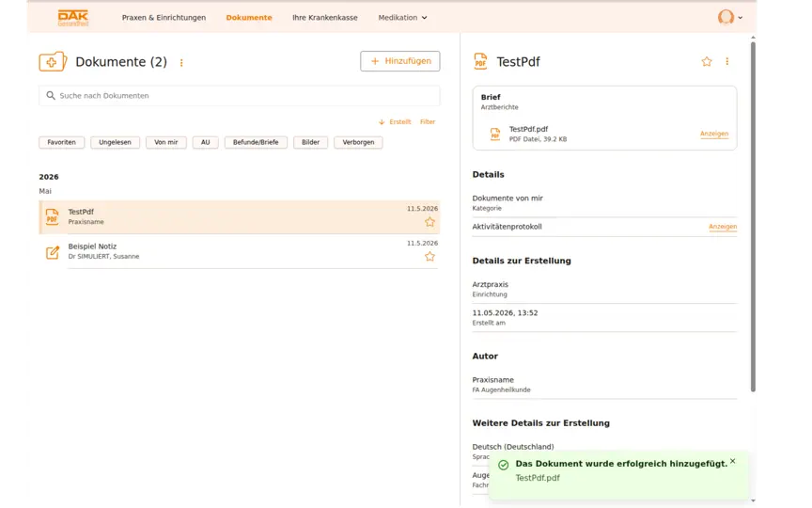Click the green checkmark icon in the success notification
This screenshot has width=812, height=508.
pyautogui.click(x=504, y=465)
